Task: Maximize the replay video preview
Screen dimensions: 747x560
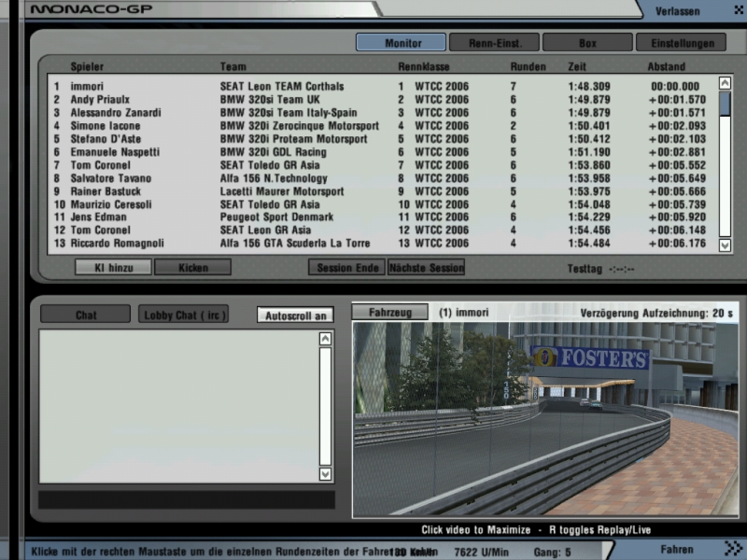Action: click(544, 420)
